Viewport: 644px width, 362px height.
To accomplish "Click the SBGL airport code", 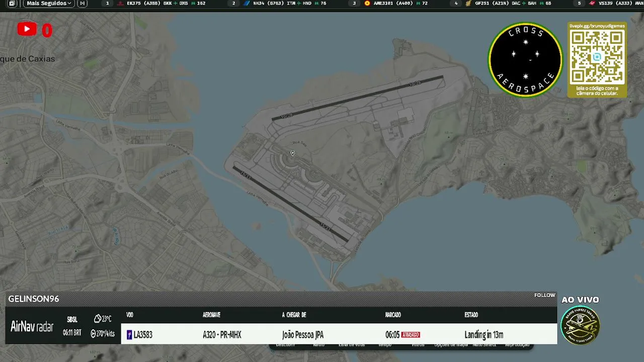I will pos(72,320).
